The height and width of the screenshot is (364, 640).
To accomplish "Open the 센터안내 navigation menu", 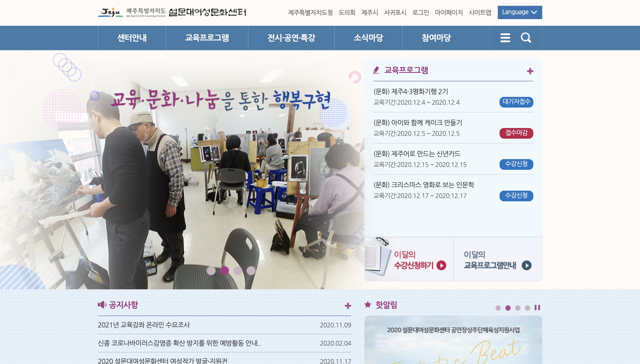I will pyautogui.click(x=132, y=38).
